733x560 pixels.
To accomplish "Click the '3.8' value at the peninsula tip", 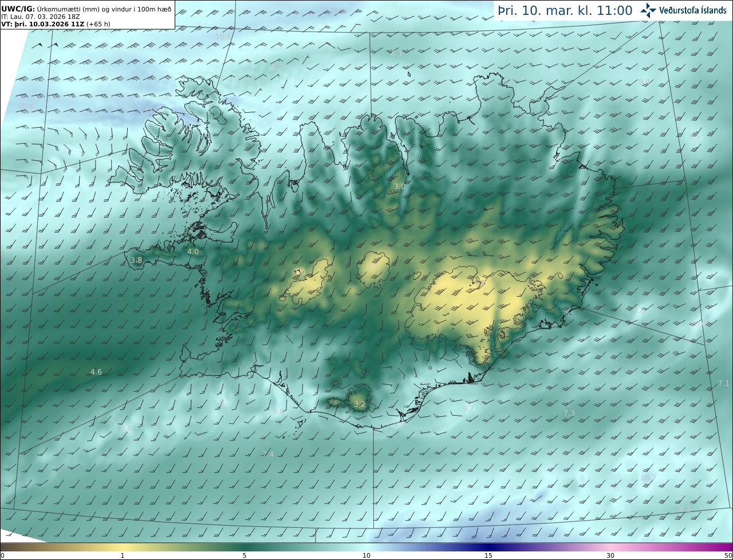I will [x=136, y=261].
